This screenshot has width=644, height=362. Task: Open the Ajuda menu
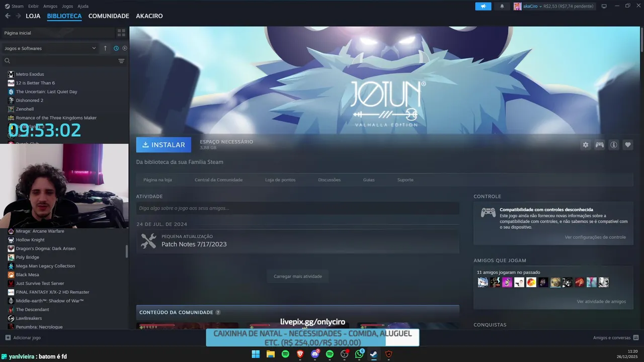tap(83, 6)
